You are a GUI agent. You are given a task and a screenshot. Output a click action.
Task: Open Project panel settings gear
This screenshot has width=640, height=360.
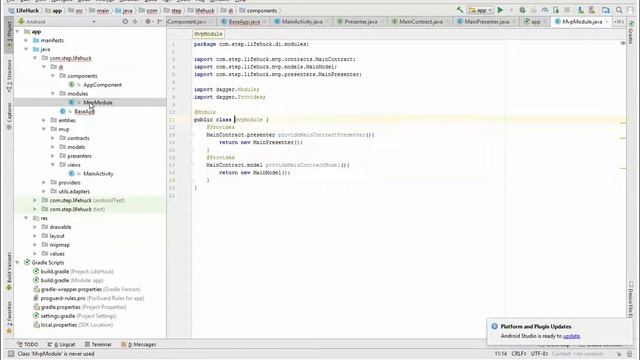point(148,21)
